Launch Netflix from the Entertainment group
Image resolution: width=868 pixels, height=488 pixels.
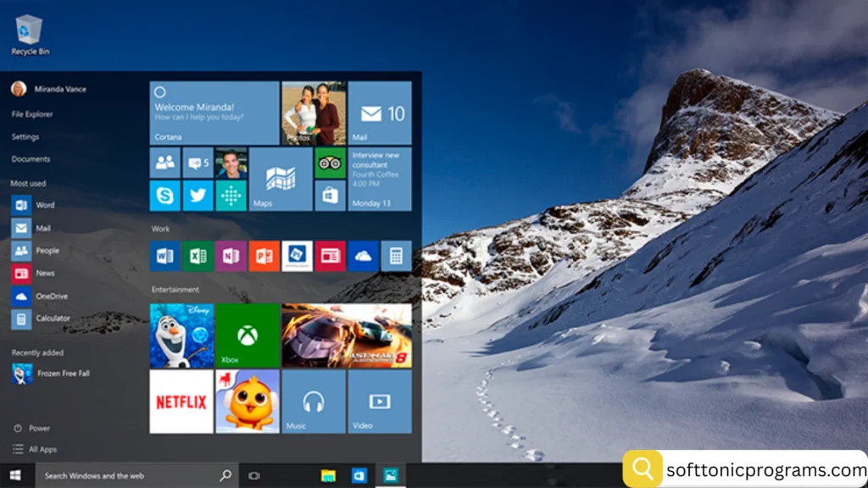[x=181, y=401]
